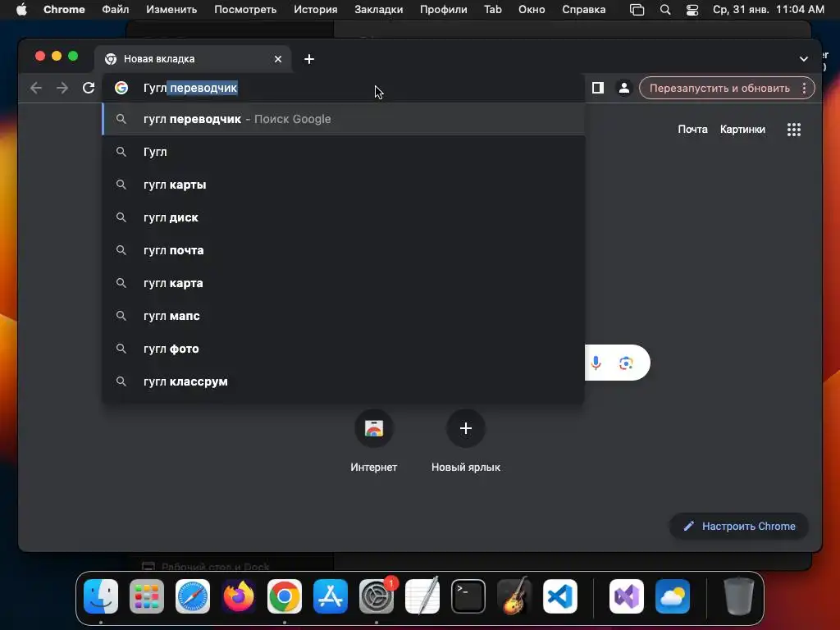Start voice search with microphone icon
840x630 pixels.
(x=596, y=363)
